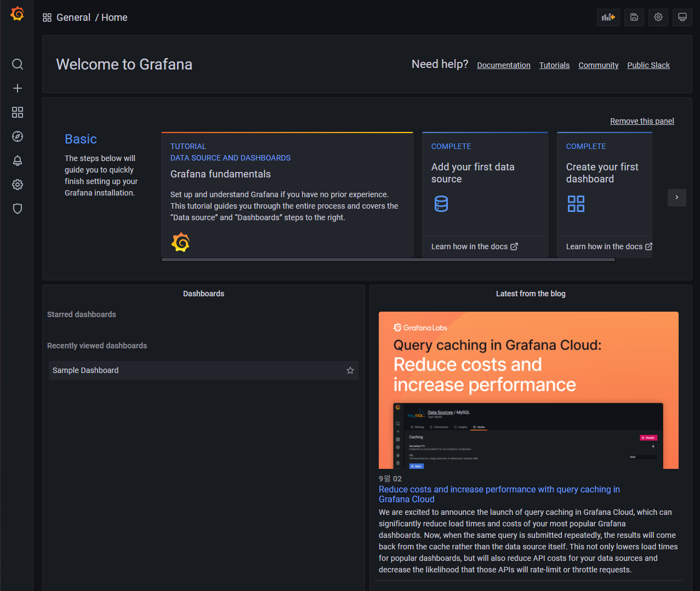The image size is (700, 591).
Task: Click the Starred dashboards label
Action: pos(82,314)
